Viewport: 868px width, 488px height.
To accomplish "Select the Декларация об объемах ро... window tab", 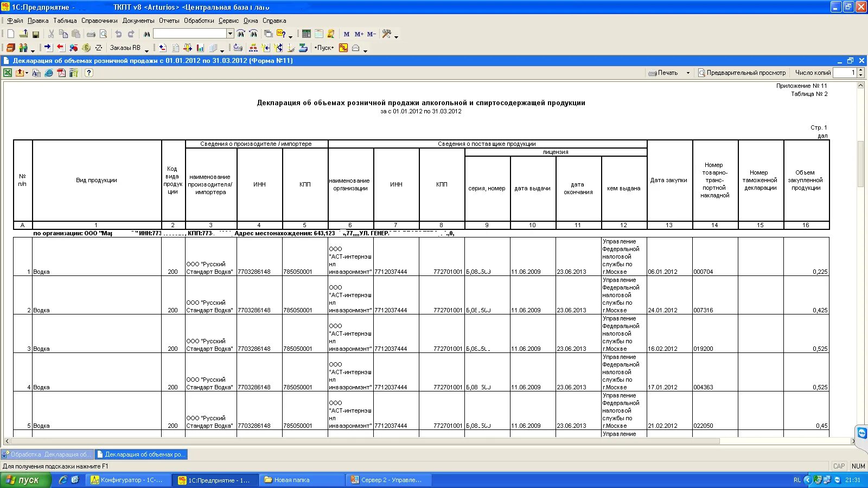I will point(141,454).
